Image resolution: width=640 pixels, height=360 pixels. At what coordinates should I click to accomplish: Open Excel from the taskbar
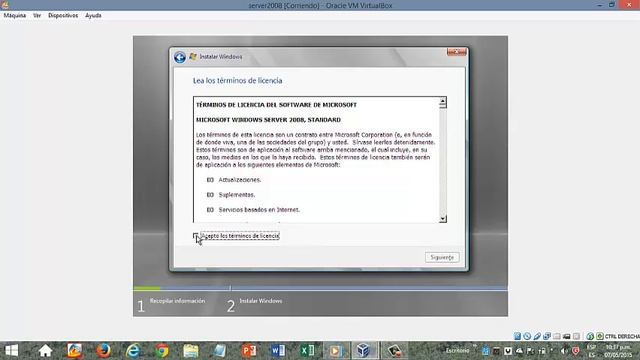tap(307, 351)
